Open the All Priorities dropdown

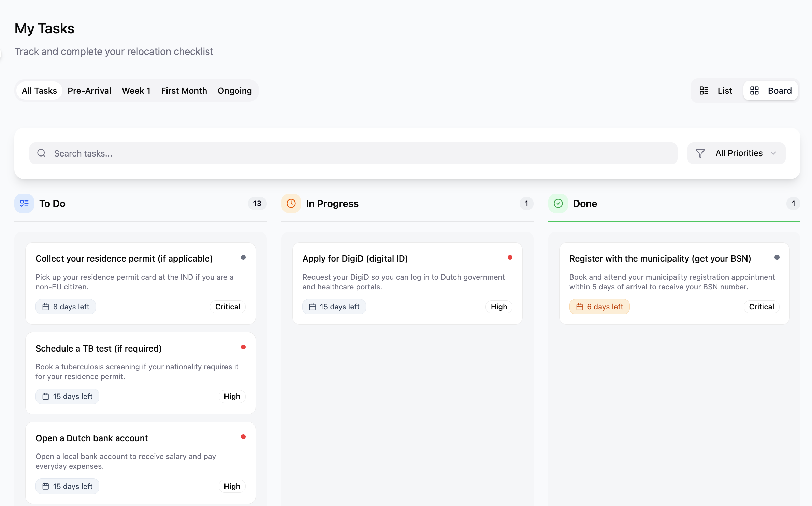tap(739, 153)
